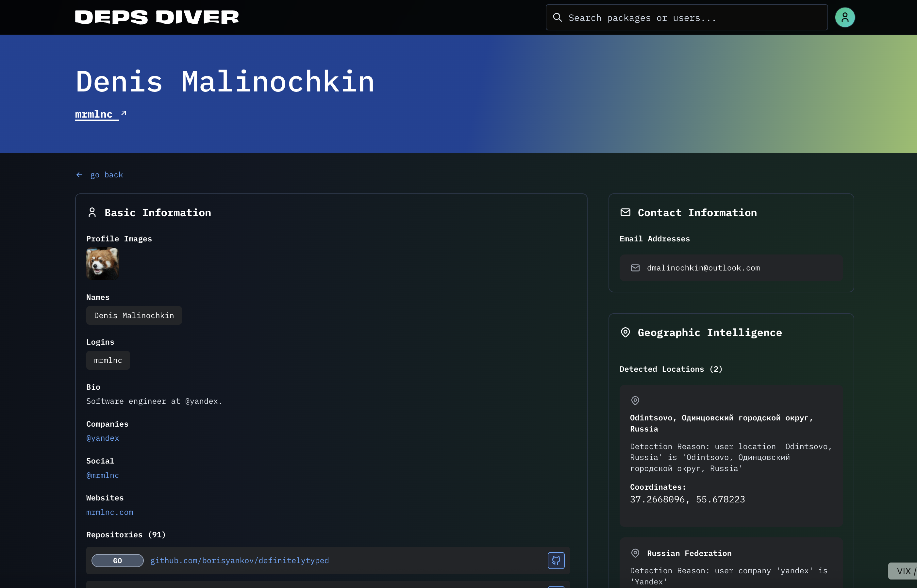Click the Contact Information mail icon
Screen dimensions: 917x588
click(x=625, y=212)
